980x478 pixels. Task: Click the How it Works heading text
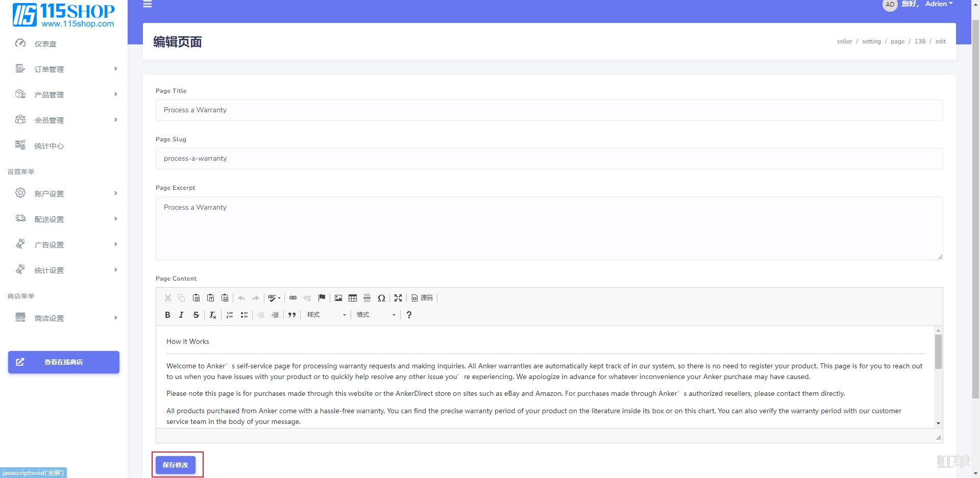click(188, 341)
